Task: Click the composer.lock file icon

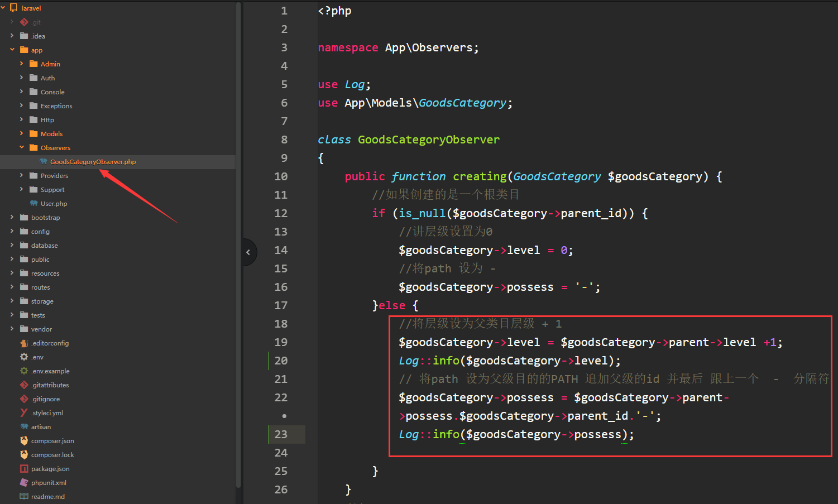Action: click(x=24, y=454)
